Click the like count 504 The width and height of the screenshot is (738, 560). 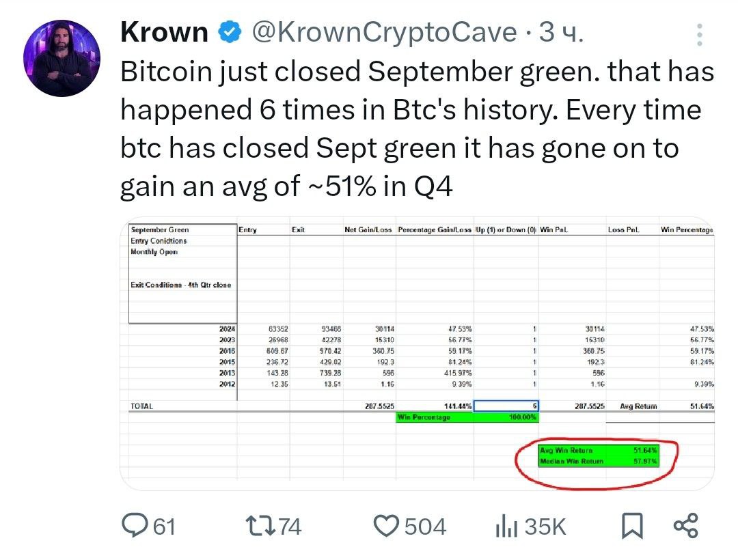coord(425,527)
